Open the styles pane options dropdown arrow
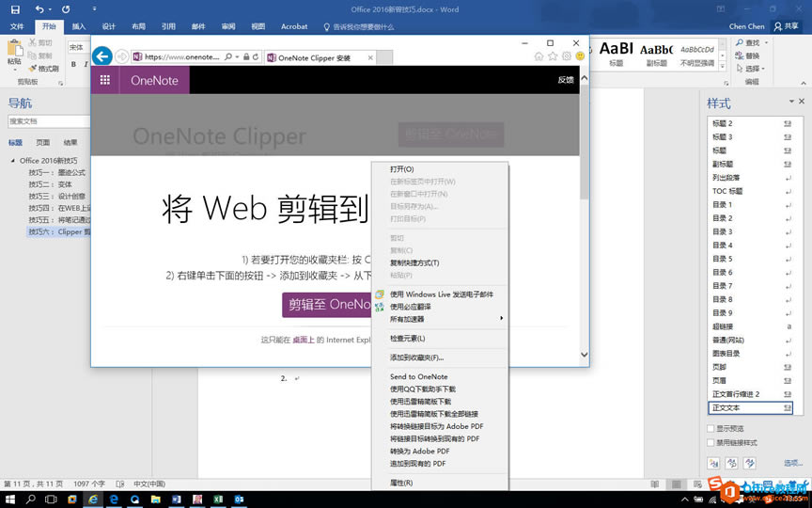 click(791, 102)
